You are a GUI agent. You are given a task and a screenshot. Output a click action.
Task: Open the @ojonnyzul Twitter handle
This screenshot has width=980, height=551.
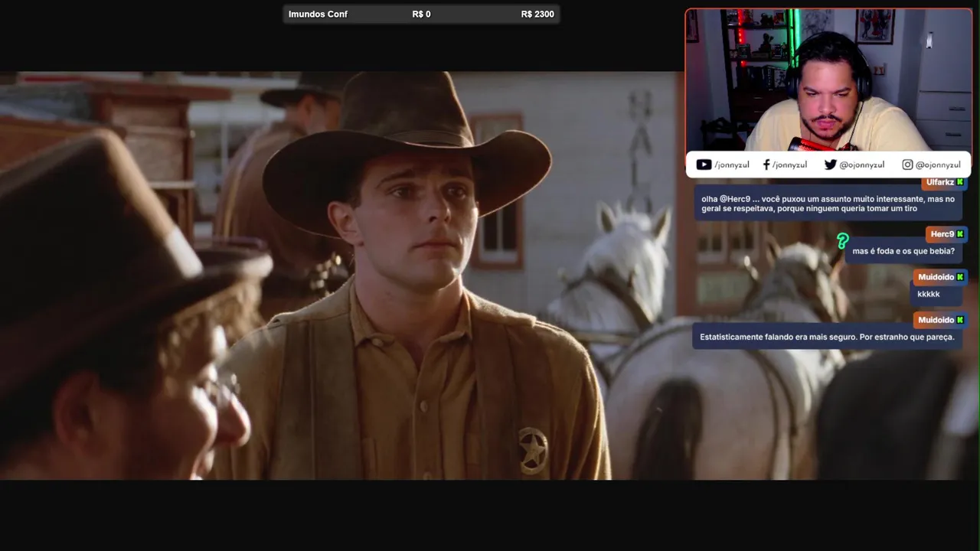pos(862,165)
